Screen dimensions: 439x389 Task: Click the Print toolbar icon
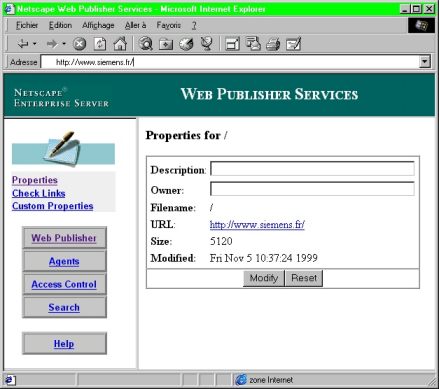point(273,44)
